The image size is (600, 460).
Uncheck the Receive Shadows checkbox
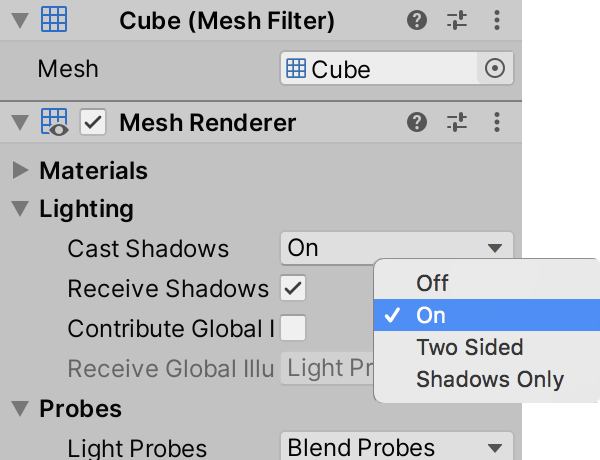click(x=293, y=289)
